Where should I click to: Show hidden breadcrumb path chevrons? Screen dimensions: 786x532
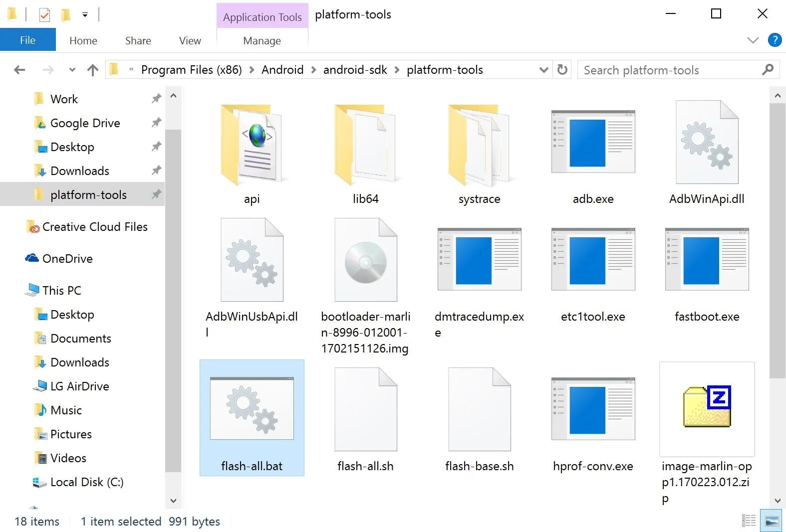click(x=131, y=70)
